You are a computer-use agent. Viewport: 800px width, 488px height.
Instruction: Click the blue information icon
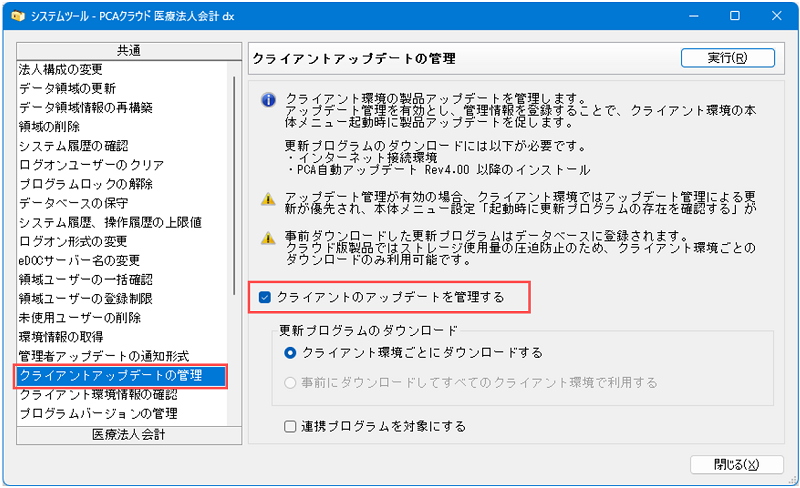pyautogui.click(x=268, y=100)
